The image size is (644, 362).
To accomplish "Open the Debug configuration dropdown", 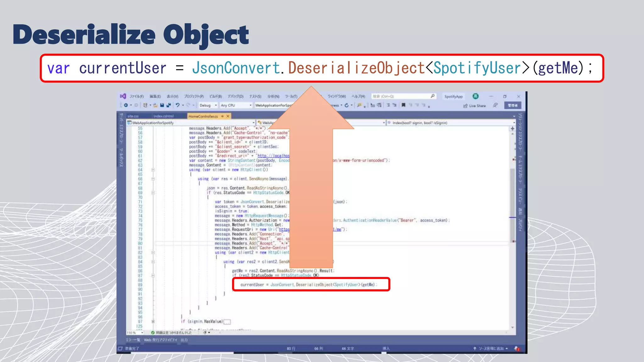I will 208,105.
